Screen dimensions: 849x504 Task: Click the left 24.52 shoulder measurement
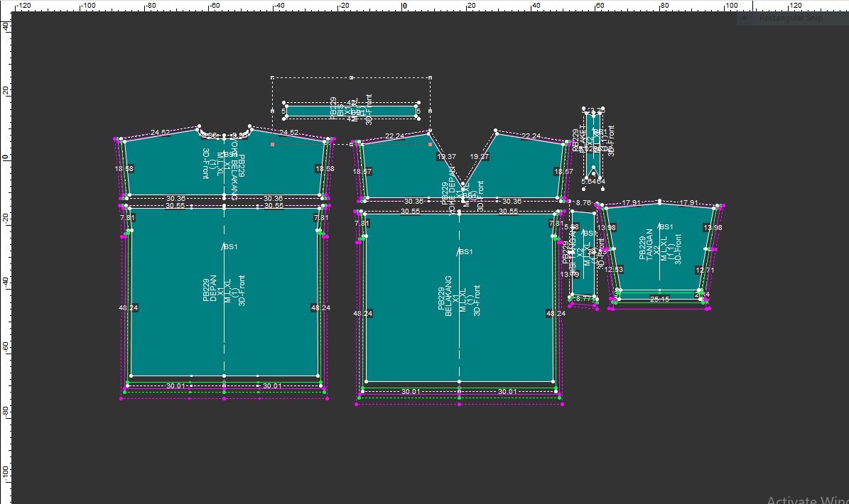160,132
